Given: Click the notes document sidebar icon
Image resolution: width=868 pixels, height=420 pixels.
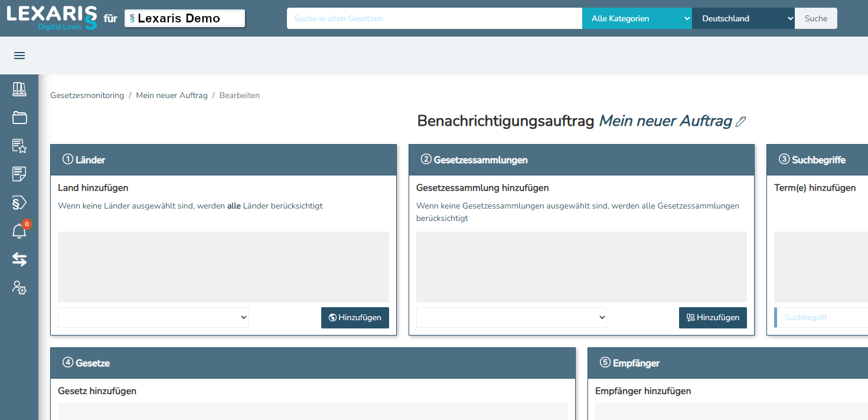Looking at the screenshot, I should [x=19, y=174].
